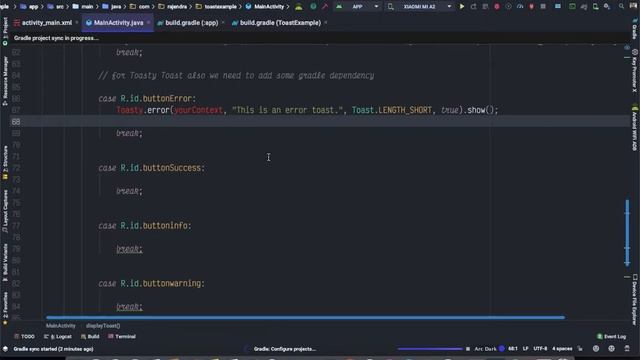
Task: Click the blue vertical scrollbar marker on right
Action: [x=627, y=233]
